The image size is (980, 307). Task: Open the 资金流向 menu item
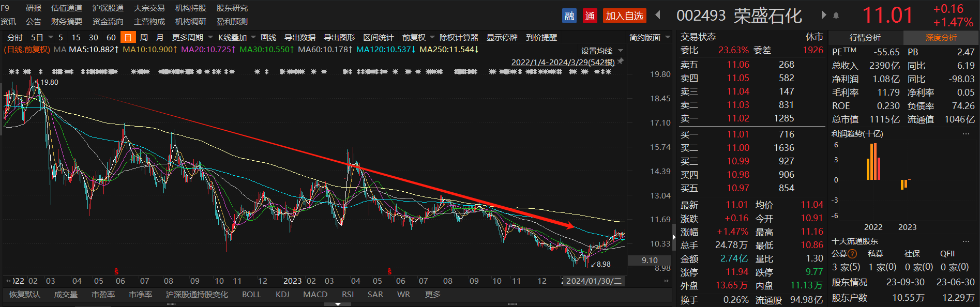[x=108, y=21]
